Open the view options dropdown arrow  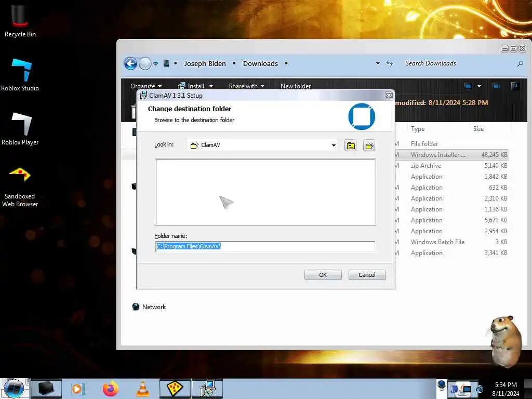coord(479,86)
